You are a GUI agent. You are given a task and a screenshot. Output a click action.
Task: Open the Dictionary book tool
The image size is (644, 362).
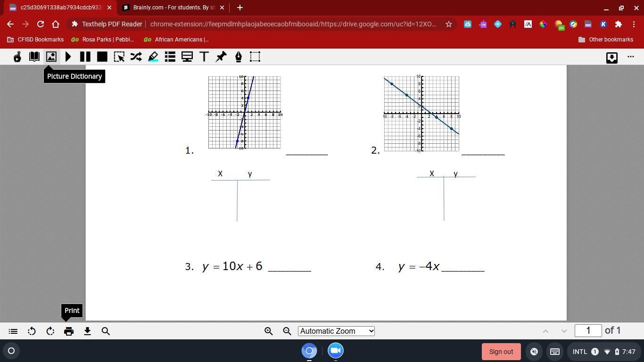coord(34,57)
